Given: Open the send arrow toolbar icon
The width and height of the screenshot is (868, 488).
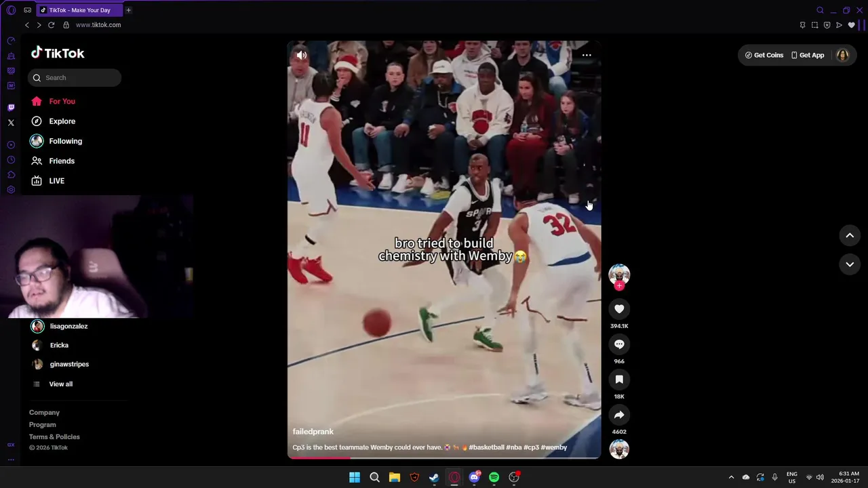Looking at the screenshot, I should [839, 25].
